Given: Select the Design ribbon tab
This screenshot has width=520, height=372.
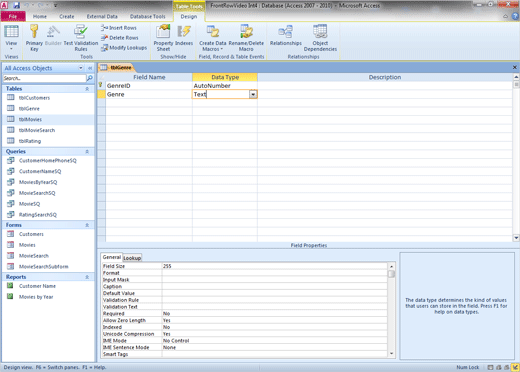Looking at the screenshot, I should pyautogui.click(x=189, y=16).
